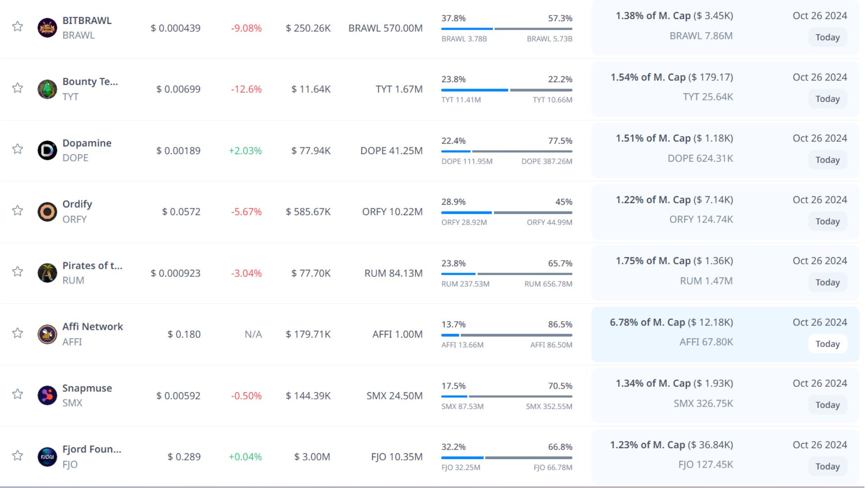Star the Affi Network row

18,333
